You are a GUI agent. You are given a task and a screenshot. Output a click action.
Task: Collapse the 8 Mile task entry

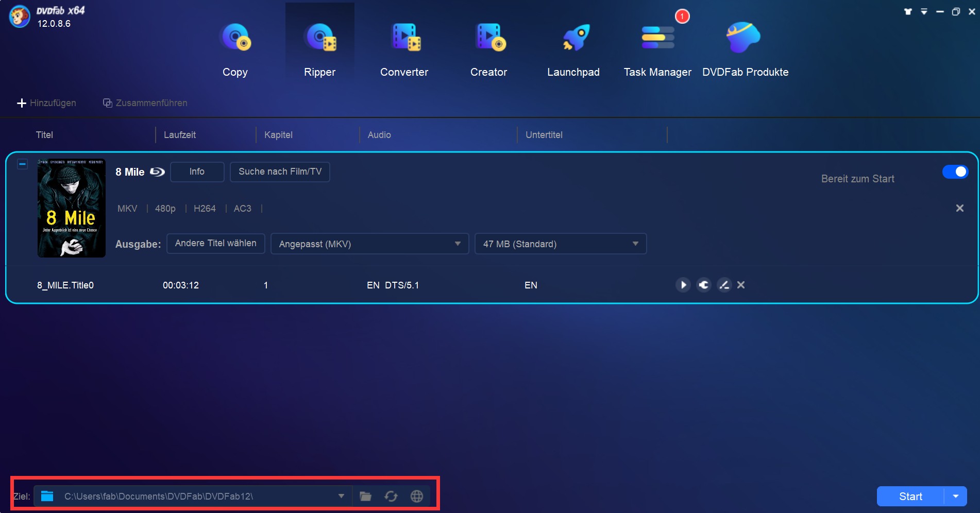tap(22, 164)
